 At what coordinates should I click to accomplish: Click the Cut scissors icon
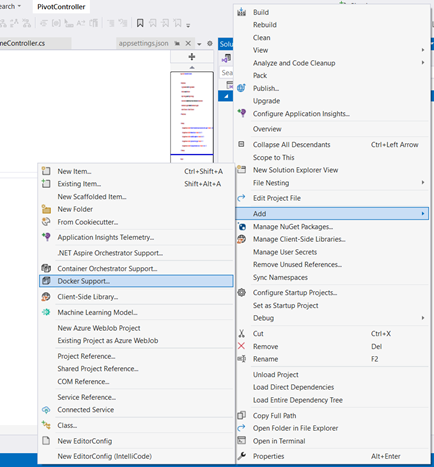pos(241,333)
